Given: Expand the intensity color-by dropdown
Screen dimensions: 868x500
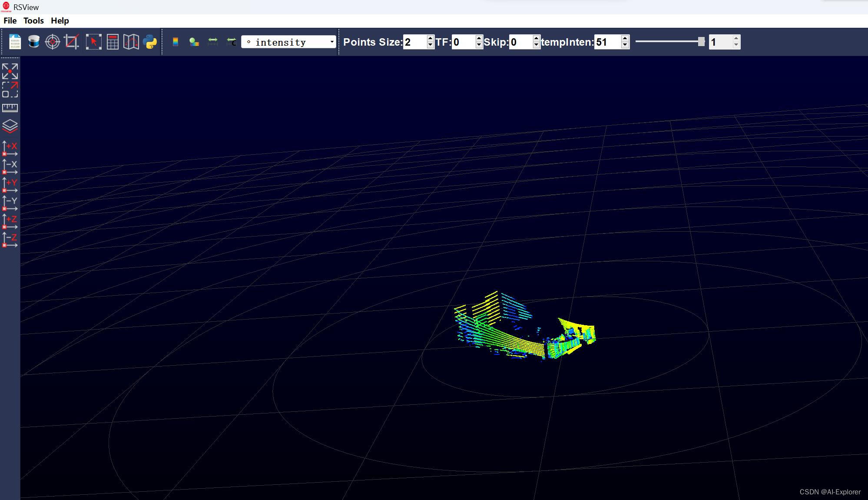Looking at the screenshot, I should pyautogui.click(x=332, y=42).
